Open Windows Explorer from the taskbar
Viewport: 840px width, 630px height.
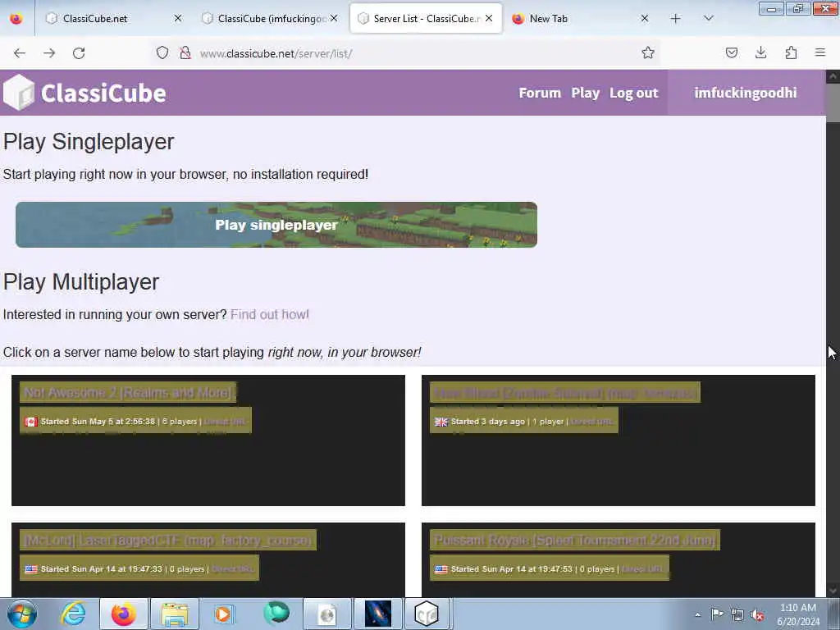pyautogui.click(x=174, y=614)
